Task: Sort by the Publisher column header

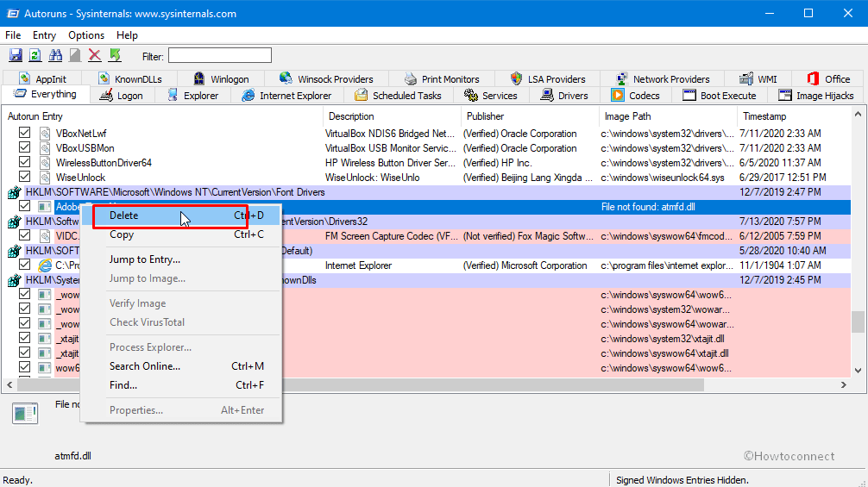Action: coord(529,116)
